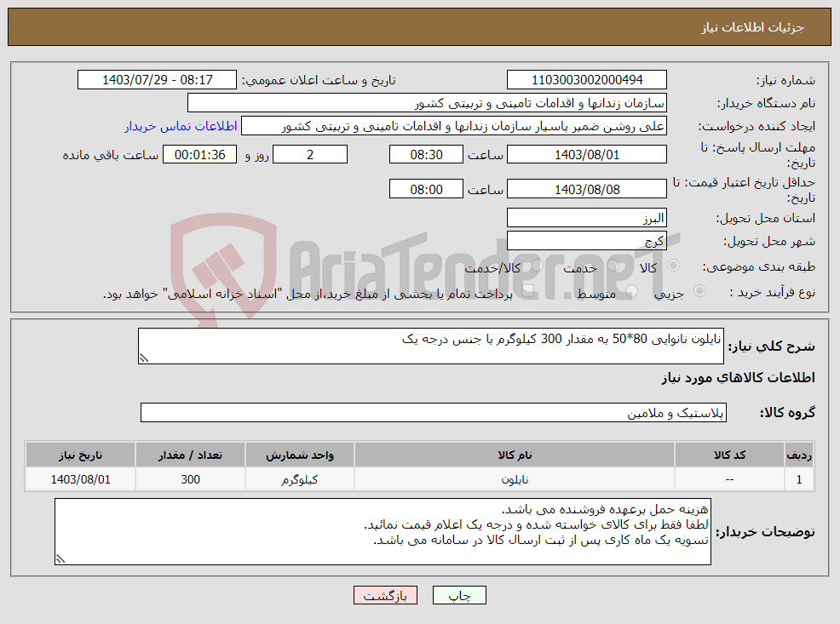The image size is (840, 624).
Task: Click the resize handle of buyer notes box
Action: (60, 558)
